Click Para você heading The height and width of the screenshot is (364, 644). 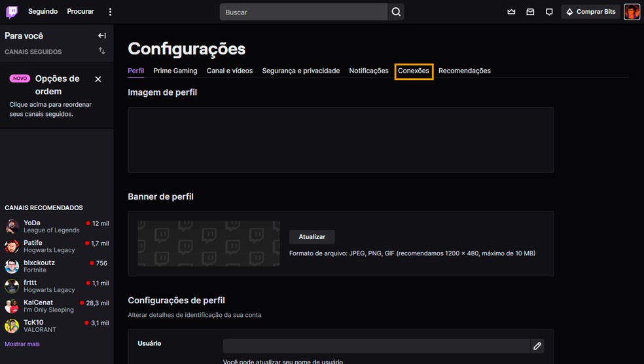24,36
